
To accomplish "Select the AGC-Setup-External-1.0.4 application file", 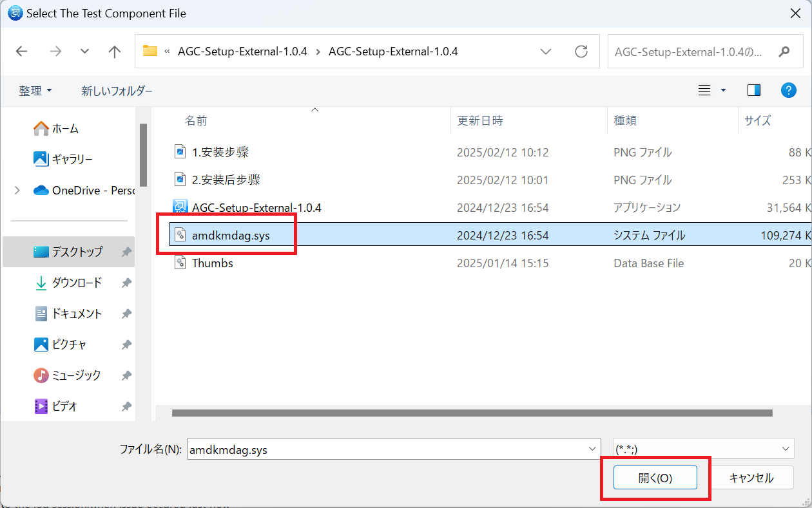I will pos(256,207).
